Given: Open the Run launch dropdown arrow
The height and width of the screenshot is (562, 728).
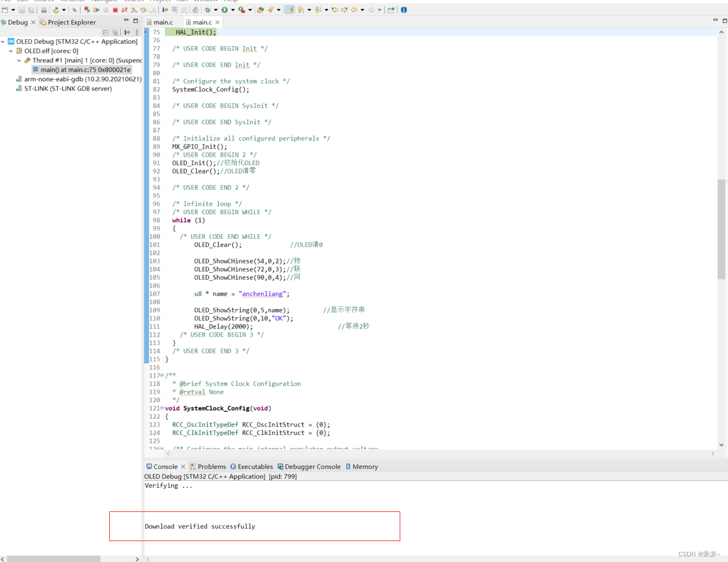Looking at the screenshot, I should 233,10.
